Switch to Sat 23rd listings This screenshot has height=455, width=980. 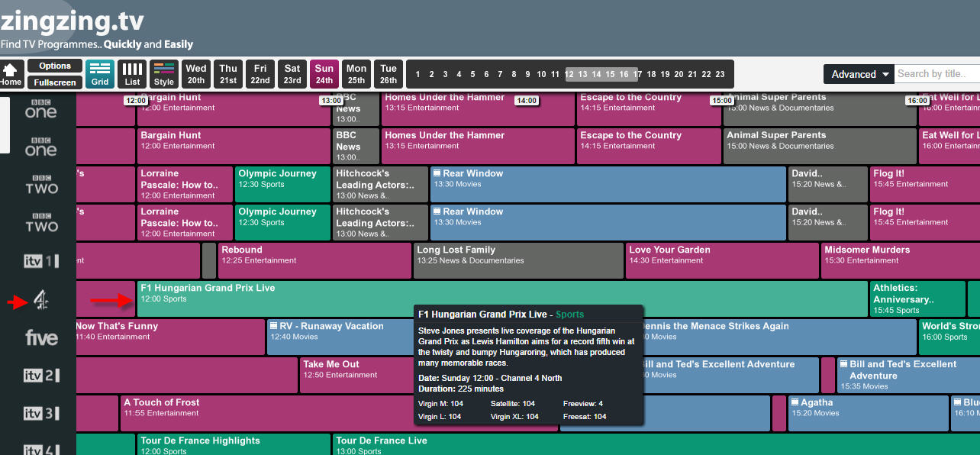click(x=292, y=75)
